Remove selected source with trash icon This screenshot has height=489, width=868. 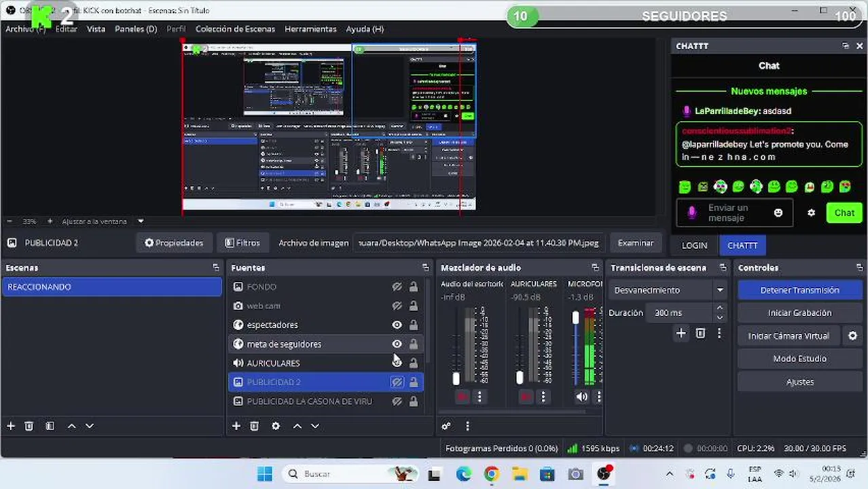(254, 426)
